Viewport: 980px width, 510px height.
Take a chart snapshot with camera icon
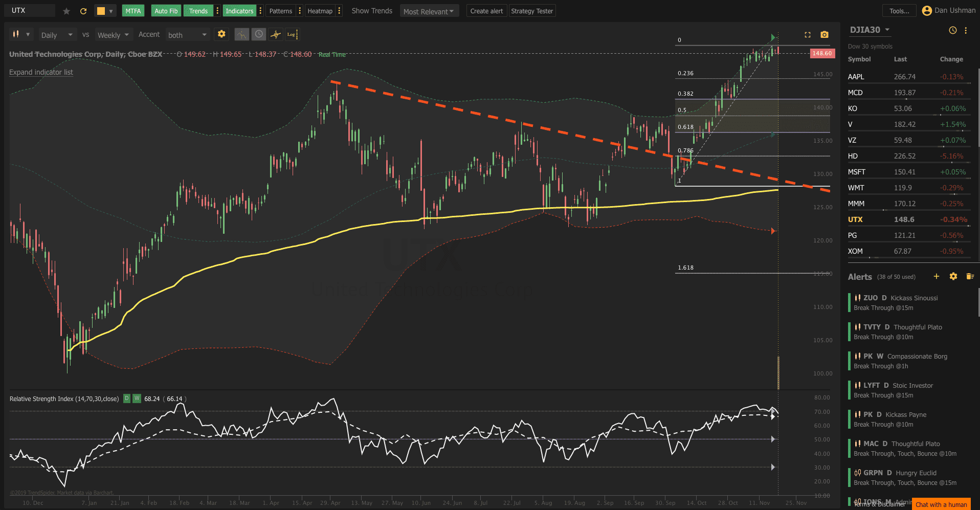[824, 35]
